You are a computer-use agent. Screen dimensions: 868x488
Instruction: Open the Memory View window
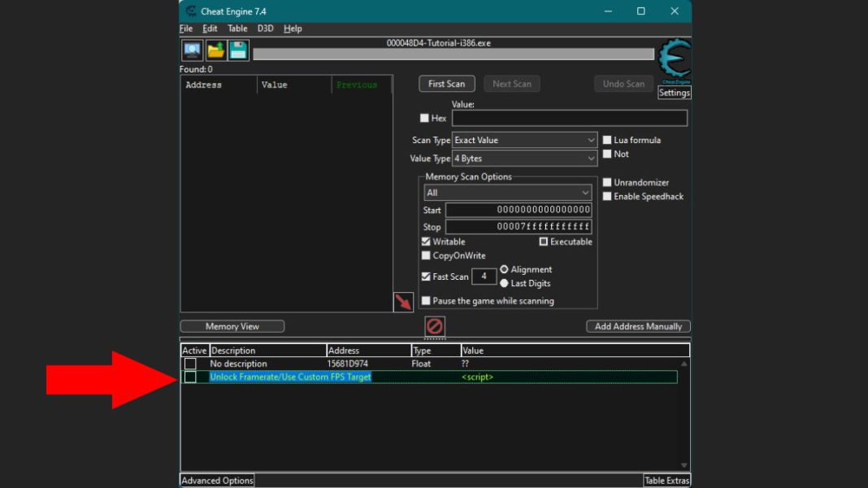coord(232,326)
